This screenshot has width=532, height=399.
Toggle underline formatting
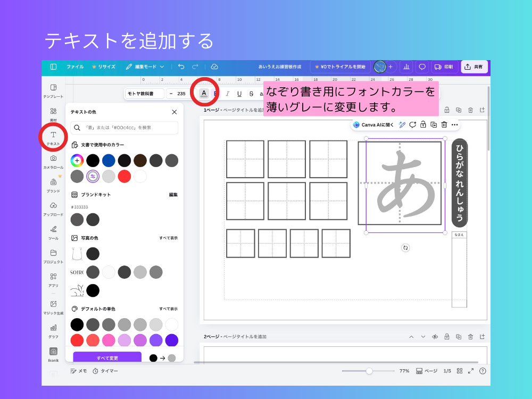(239, 93)
